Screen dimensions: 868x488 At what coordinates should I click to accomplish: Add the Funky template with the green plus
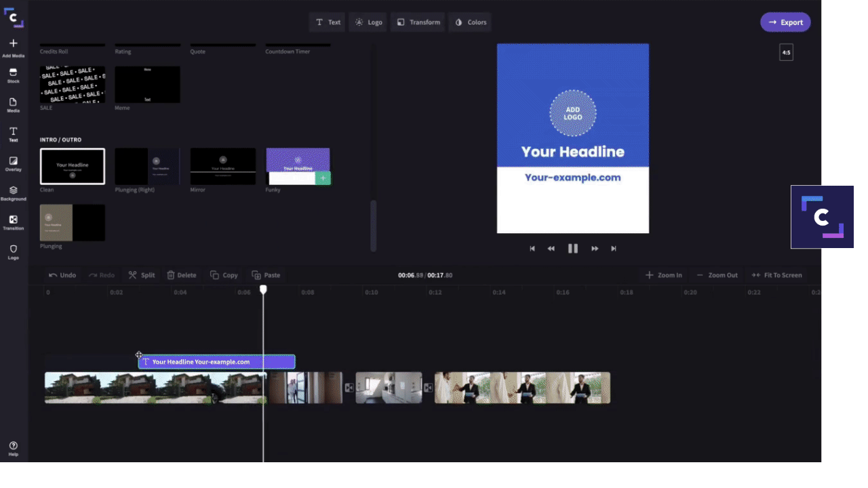pos(323,178)
